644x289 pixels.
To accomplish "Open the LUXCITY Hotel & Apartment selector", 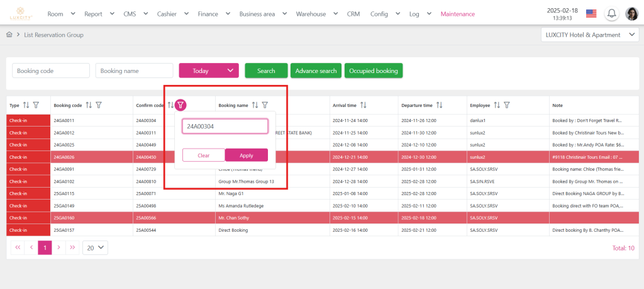I will 589,35.
